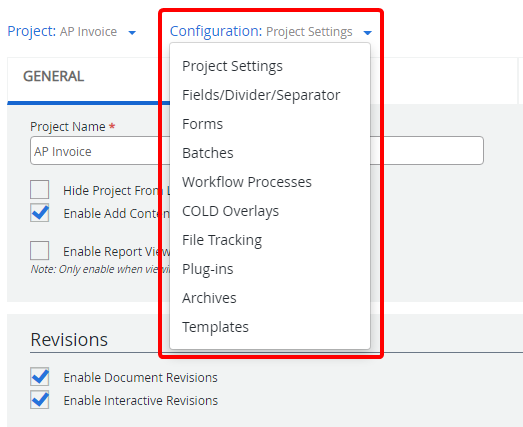Click the Configuration: Project Settings label

[261, 31]
